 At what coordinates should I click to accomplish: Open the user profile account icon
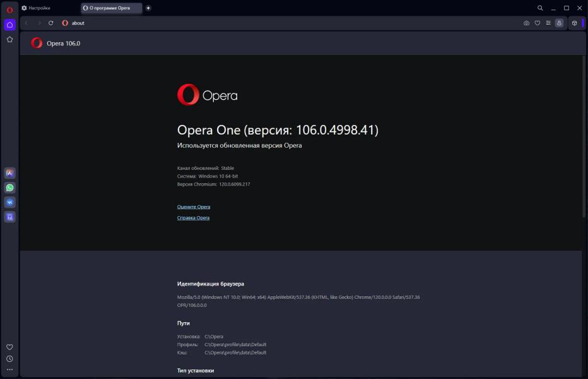tap(559, 23)
